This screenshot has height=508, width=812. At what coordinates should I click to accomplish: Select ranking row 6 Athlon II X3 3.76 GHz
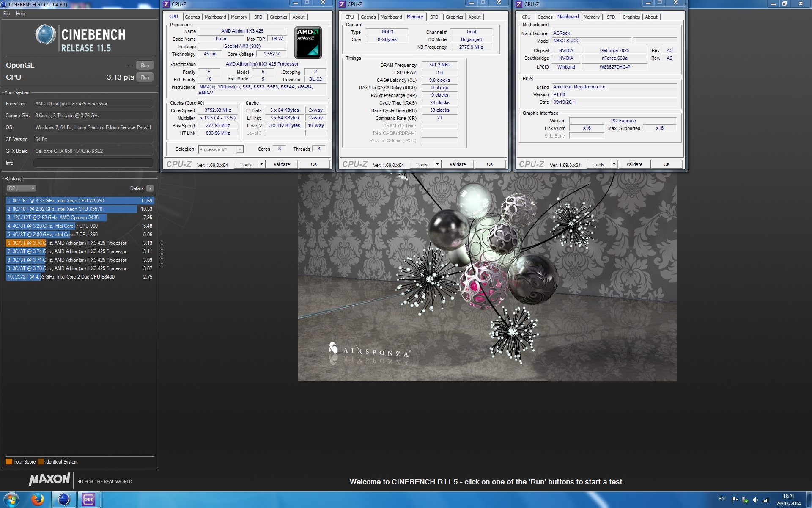[80, 243]
